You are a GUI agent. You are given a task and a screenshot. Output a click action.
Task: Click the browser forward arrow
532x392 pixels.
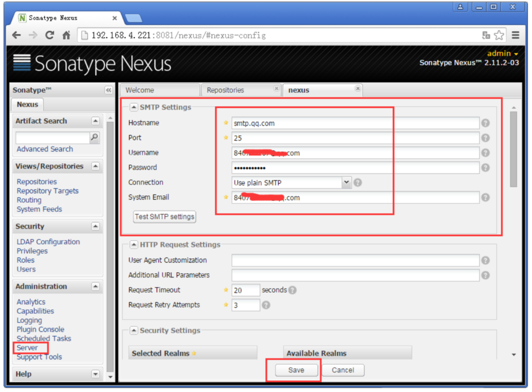coord(33,35)
